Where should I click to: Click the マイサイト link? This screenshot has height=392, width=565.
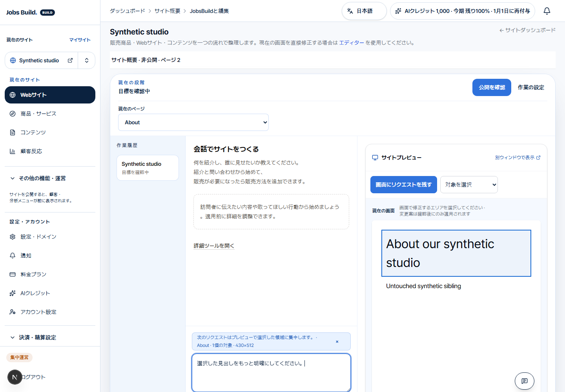(x=80, y=40)
